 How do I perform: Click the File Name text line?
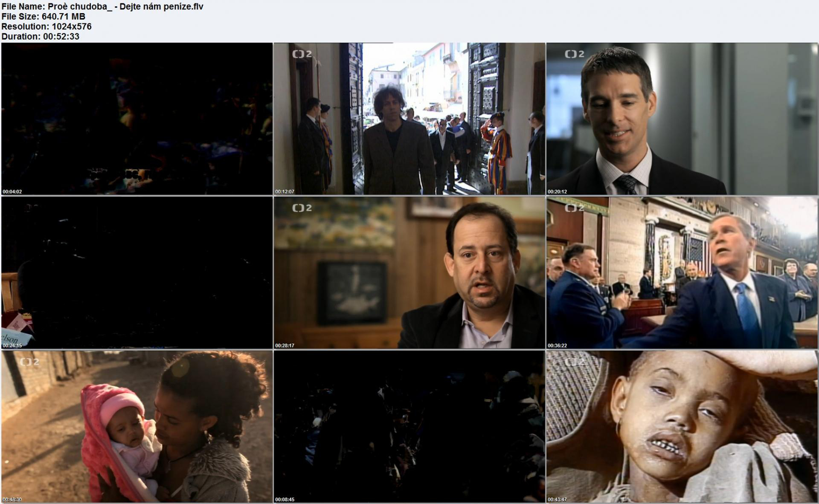pos(102,6)
